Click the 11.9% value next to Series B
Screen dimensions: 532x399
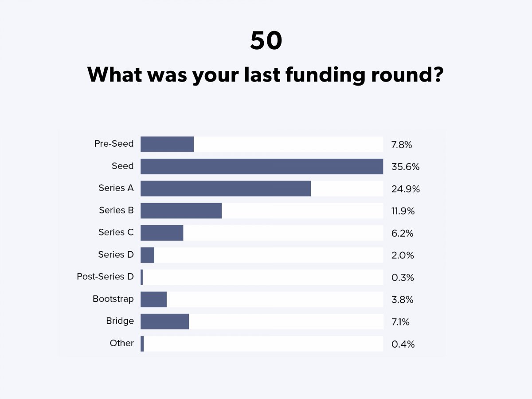(x=403, y=211)
